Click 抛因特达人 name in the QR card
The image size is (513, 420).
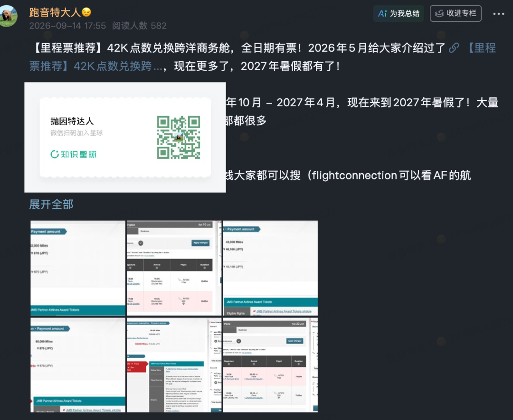tap(72, 121)
